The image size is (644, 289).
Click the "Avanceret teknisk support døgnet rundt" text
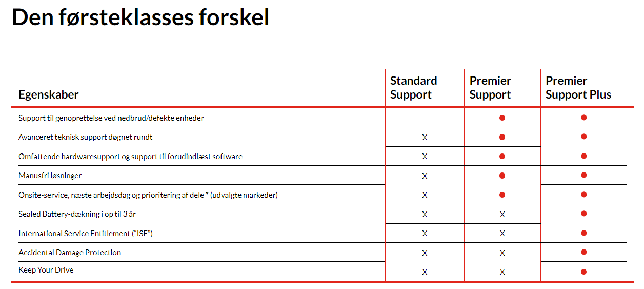coord(86,137)
